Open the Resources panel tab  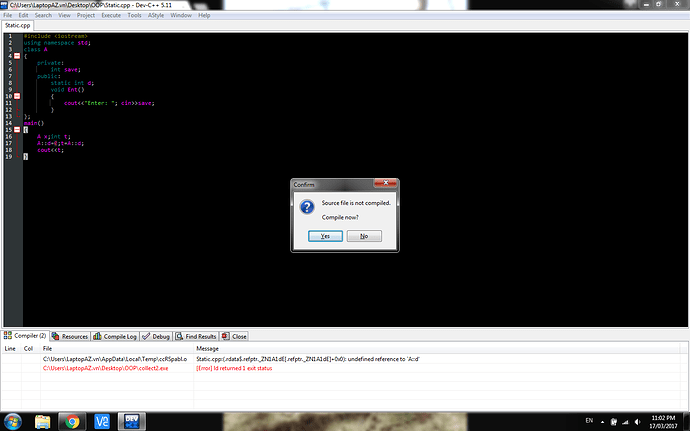pos(71,337)
